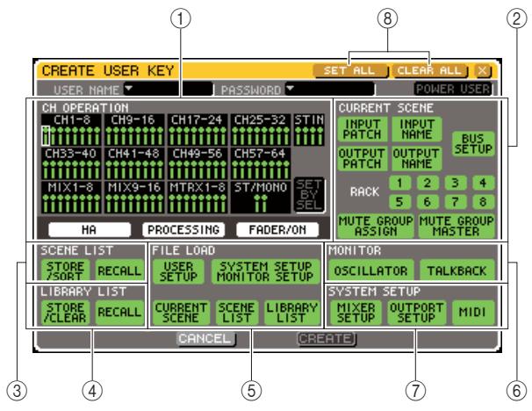Select the CH41-48 channel group

tap(134, 163)
